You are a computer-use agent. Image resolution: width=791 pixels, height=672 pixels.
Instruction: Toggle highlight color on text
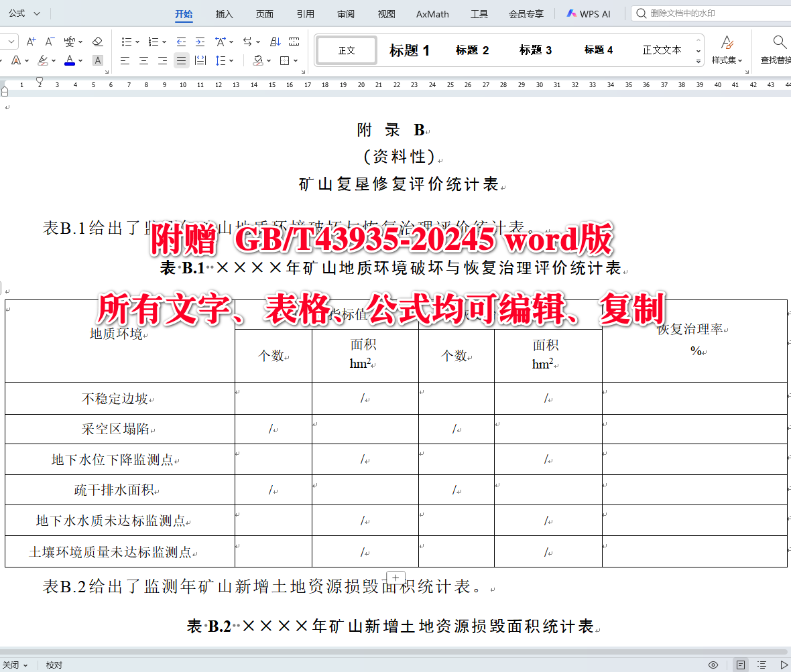(42, 60)
